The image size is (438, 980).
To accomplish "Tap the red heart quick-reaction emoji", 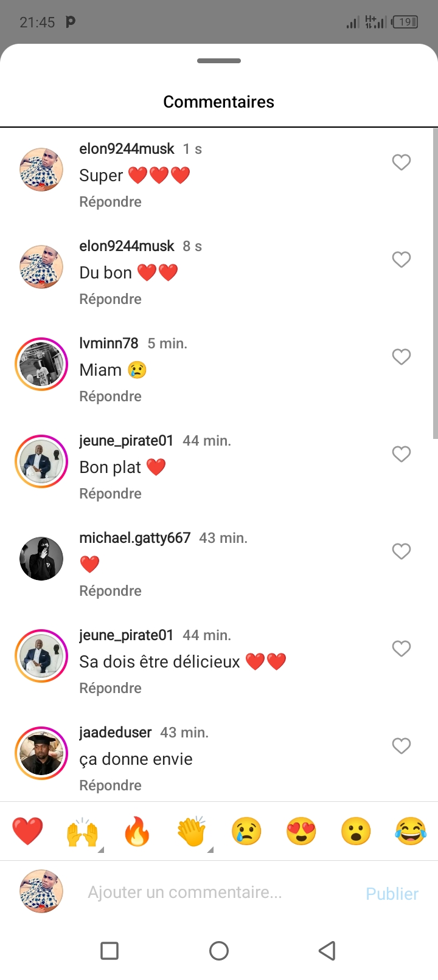I will tap(28, 831).
